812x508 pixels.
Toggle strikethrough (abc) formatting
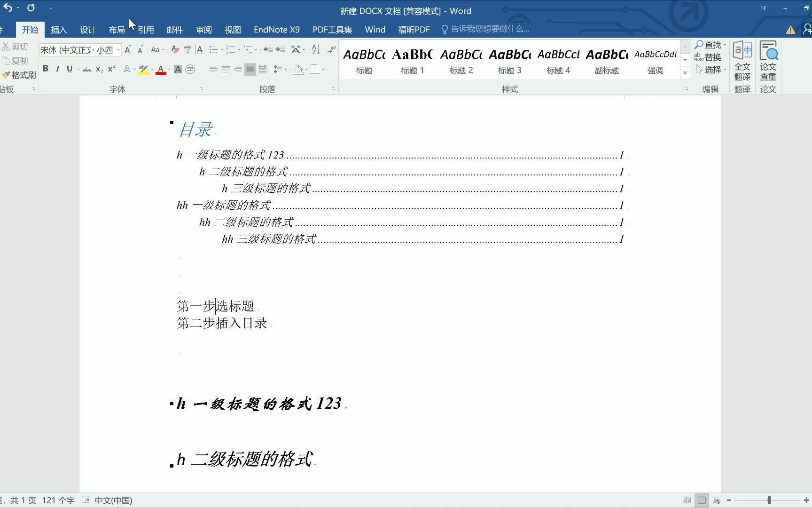(x=87, y=70)
